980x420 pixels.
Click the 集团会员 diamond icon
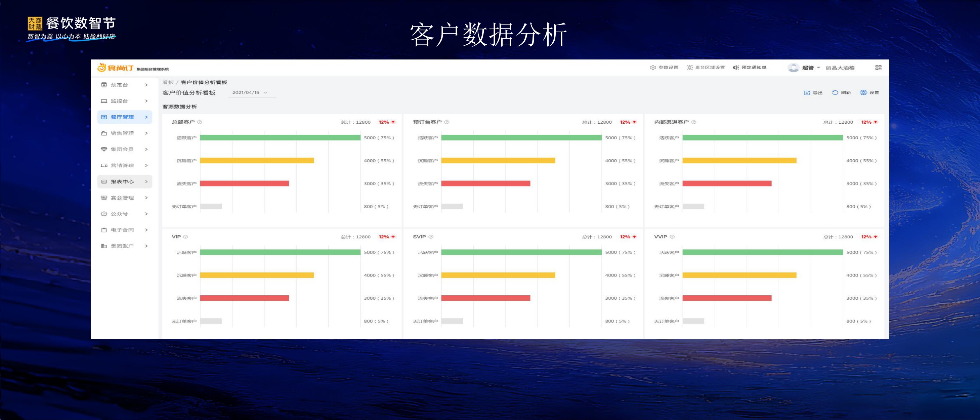(104, 149)
